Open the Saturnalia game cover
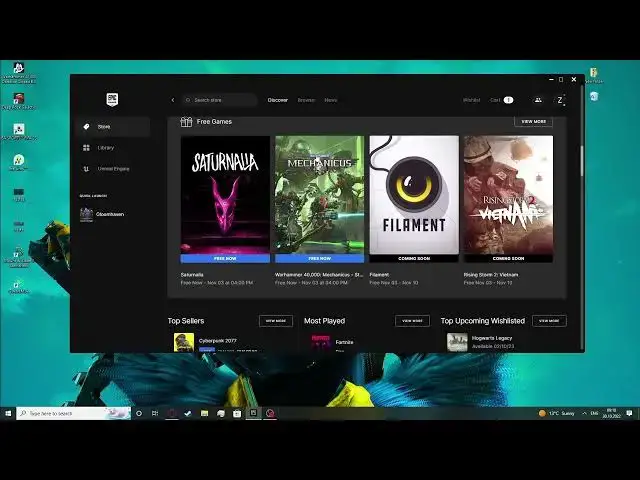Image resolution: width=640 pixels, height=480 pixels. coord(225,195)
